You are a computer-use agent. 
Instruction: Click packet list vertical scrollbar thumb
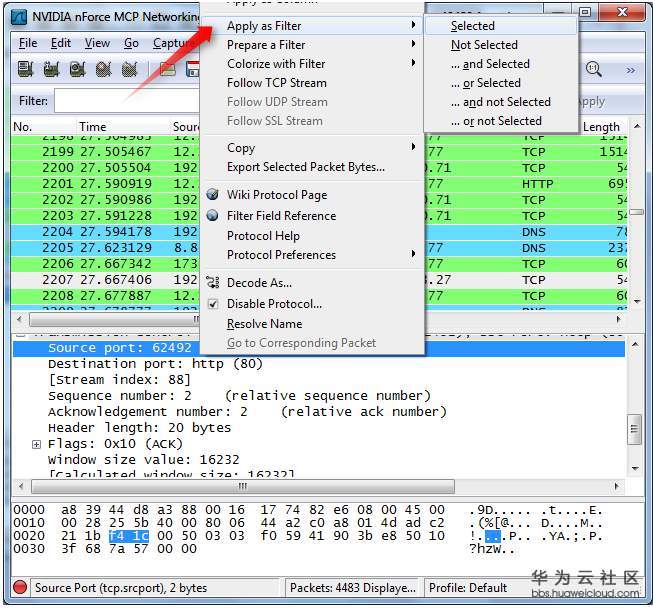pyautogui.click(x=636, y=212)
